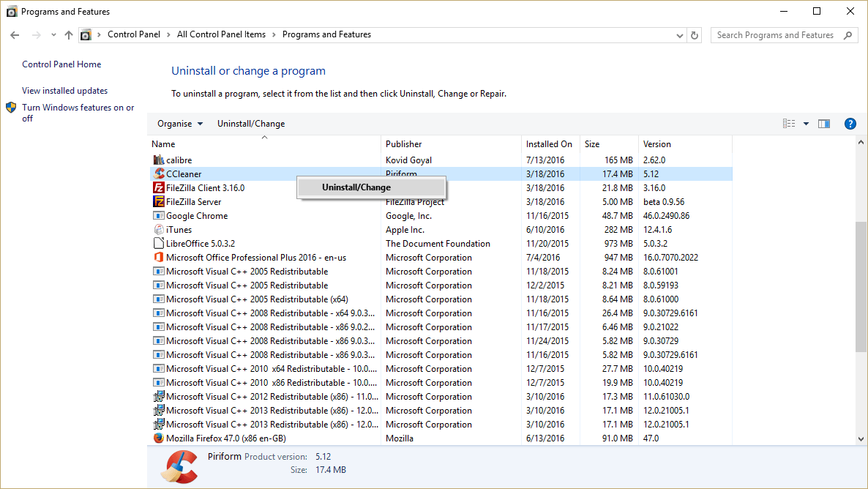This screenshot has height=489, width=868.
Task: Navigate to Control Panel breadcrumb
Action: pos(134,34)
